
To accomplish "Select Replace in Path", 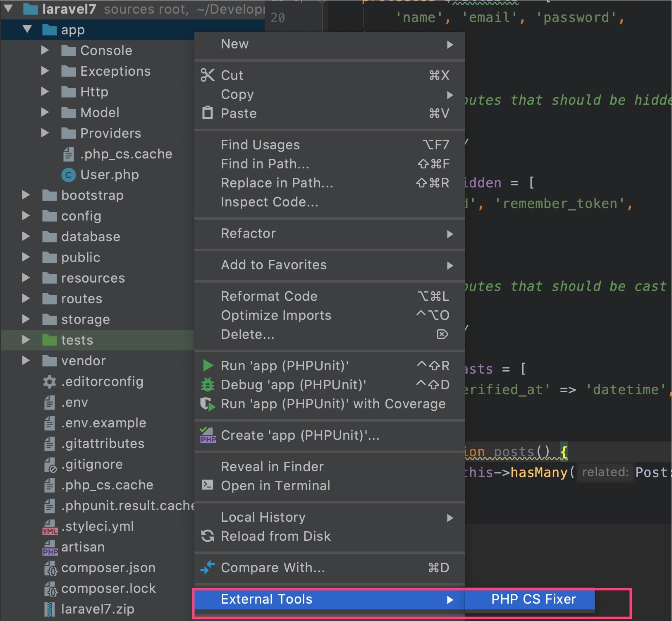I will (329, 183).
